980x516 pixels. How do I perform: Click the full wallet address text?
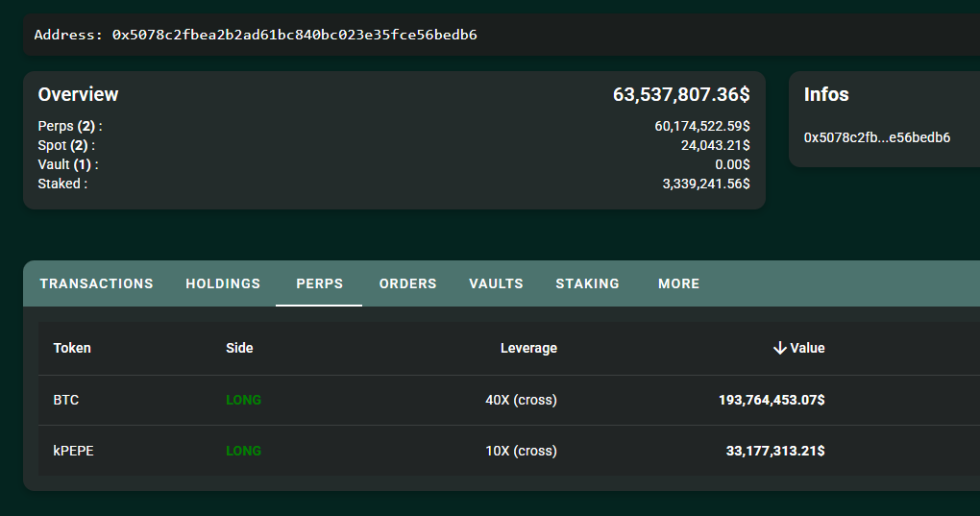(294, 35)
